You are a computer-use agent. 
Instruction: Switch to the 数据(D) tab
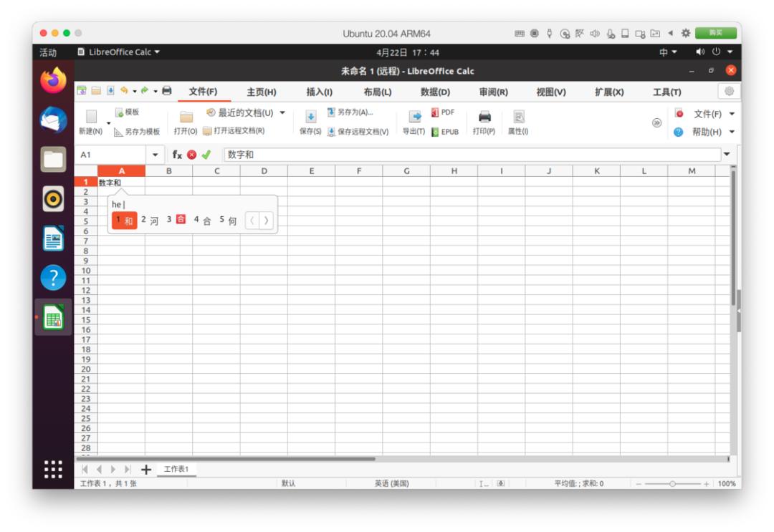click(436, 92)
